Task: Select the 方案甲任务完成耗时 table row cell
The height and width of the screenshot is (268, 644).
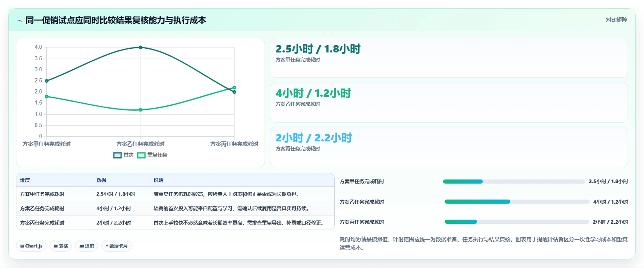Action: pos(42,194)
